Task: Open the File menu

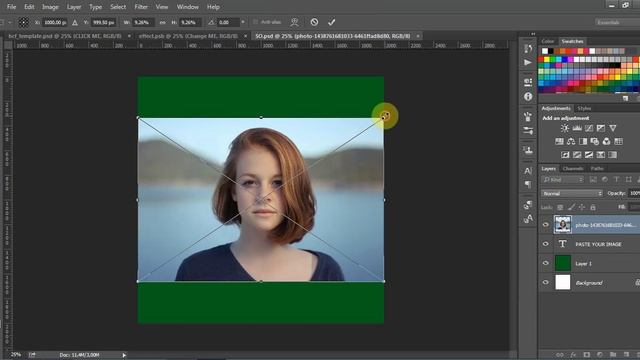Action: pos(11,7)
